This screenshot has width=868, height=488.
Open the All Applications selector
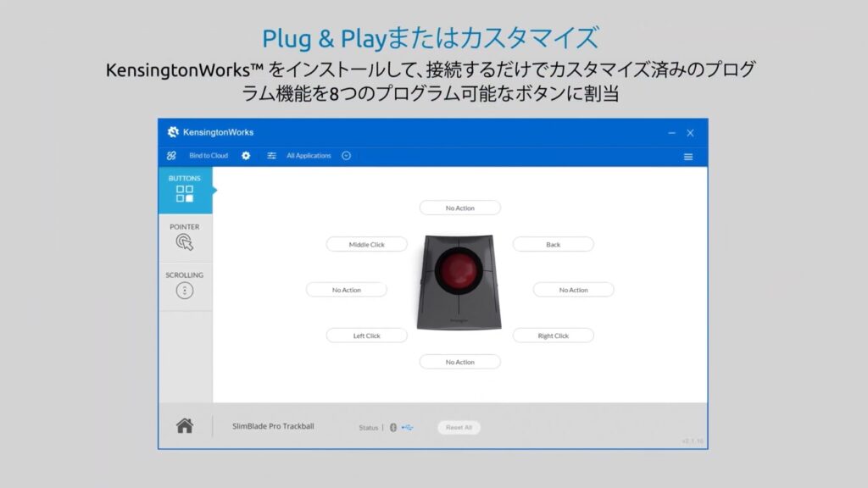tap(309, 155)
